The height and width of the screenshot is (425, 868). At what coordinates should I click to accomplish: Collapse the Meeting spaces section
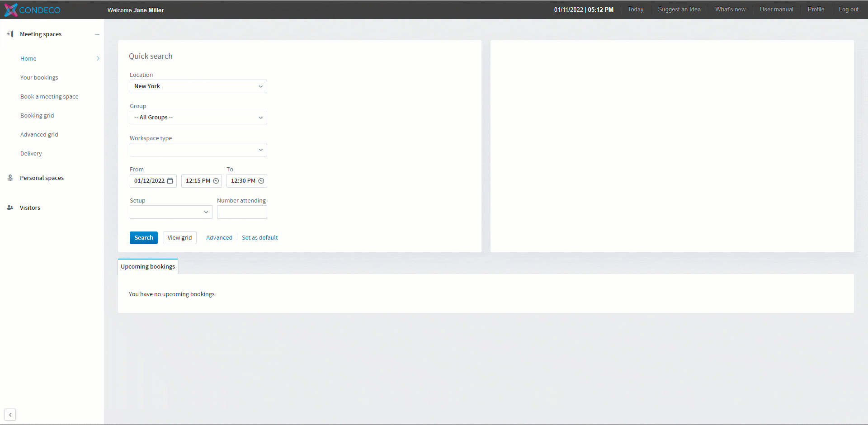pyautogui.click(x=97, y=34)
